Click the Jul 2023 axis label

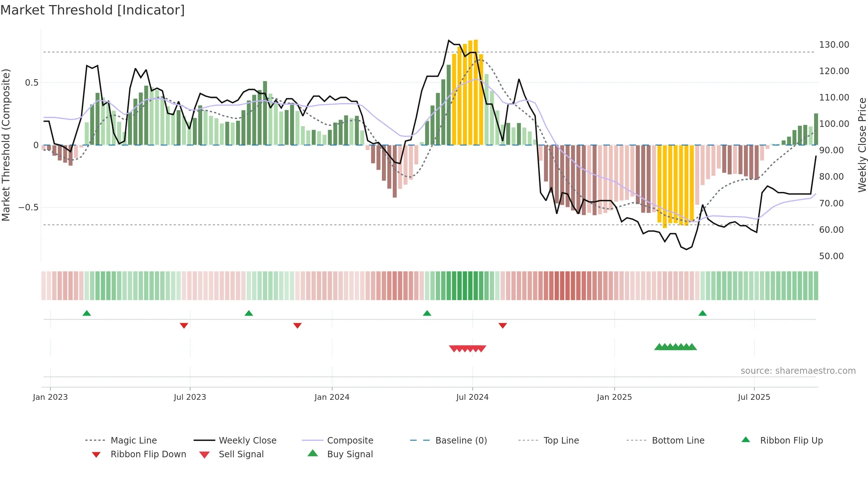coord(190,397)
